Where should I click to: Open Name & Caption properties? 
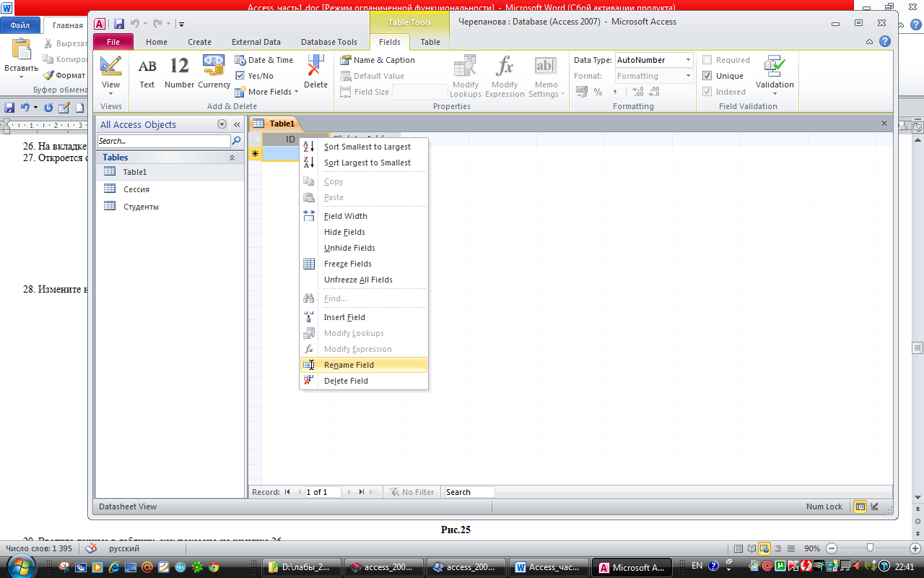coord(378,60)
